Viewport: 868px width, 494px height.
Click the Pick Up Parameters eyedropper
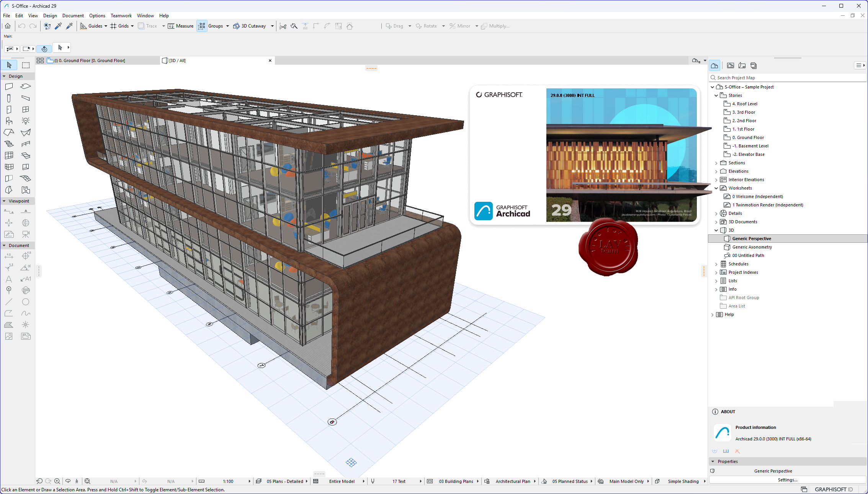click(58, 26)
